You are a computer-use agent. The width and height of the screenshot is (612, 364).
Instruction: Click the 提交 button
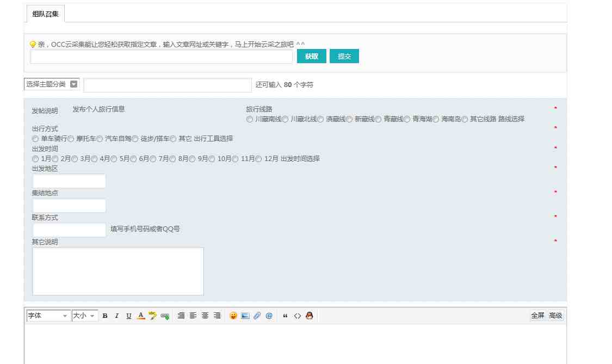pos(344,56)
